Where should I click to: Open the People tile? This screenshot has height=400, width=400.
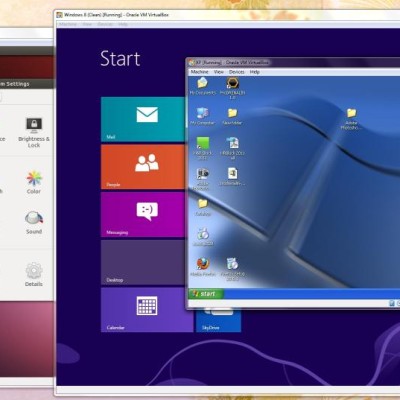143,167
